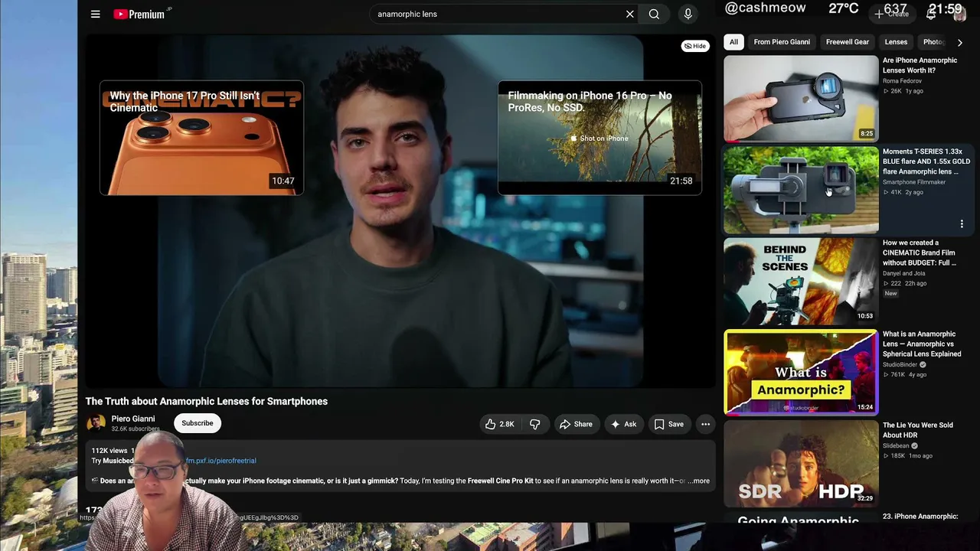
Task: Open more actions menu beside Save
Action: pos(705,424)
